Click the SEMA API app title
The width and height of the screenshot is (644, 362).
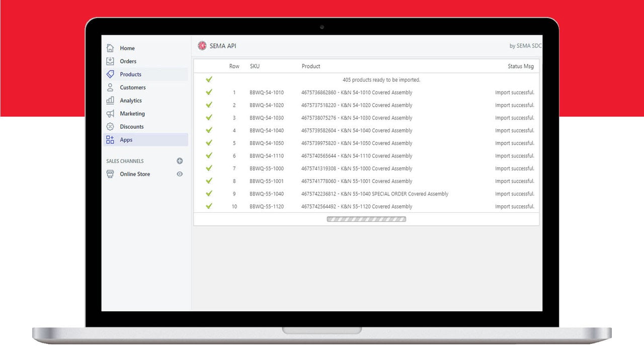click(223, 46)
